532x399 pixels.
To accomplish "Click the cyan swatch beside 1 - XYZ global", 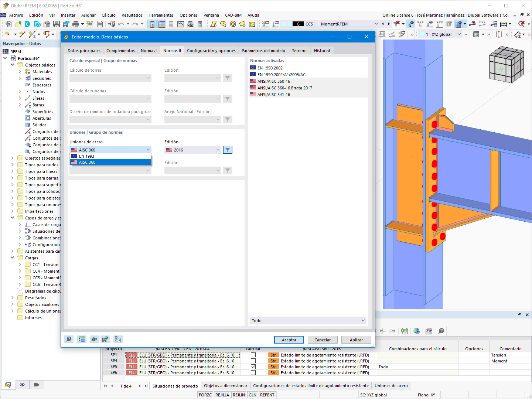I will click(422, 34).
